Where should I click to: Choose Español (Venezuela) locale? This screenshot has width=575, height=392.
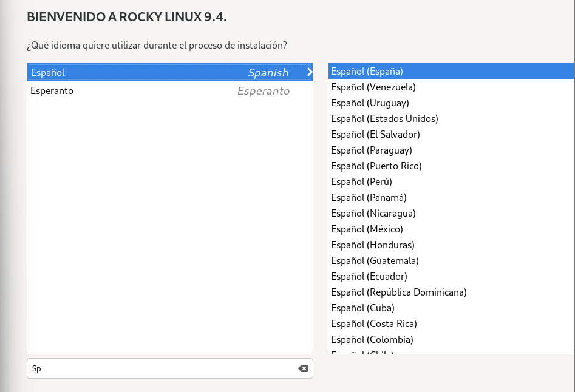click(x=451, y=87)
